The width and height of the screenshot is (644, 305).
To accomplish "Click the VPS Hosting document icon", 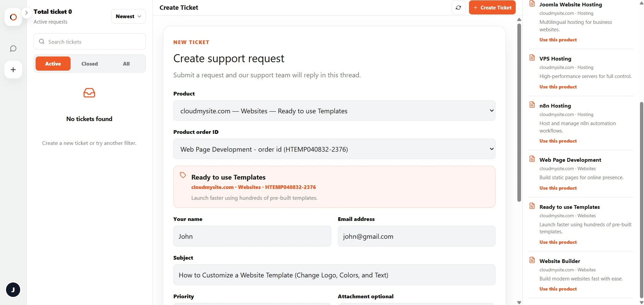I will (x=532, y=58).
